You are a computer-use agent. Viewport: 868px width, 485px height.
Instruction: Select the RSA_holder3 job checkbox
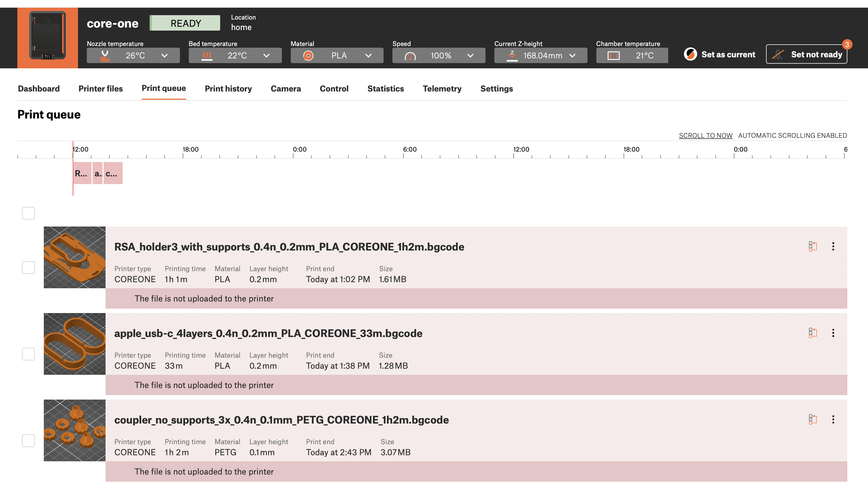coord(28,267)
